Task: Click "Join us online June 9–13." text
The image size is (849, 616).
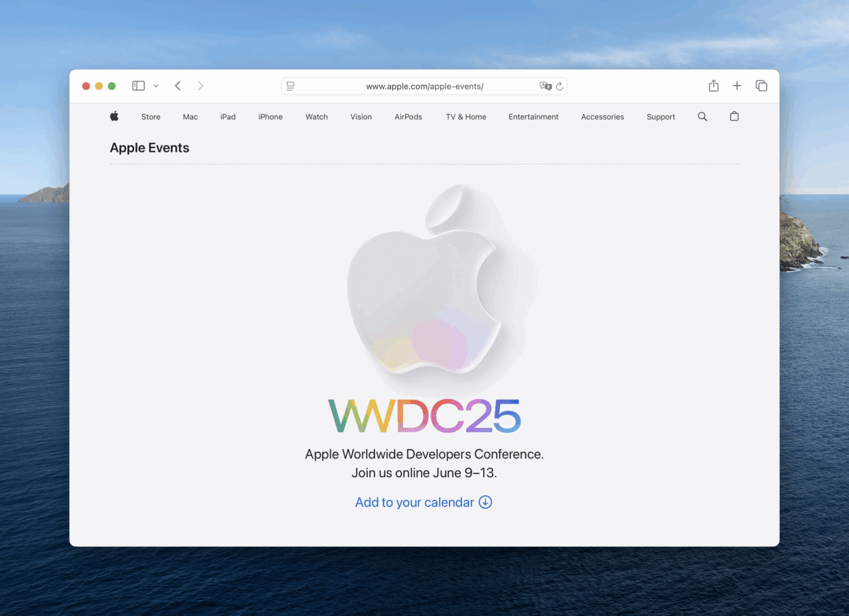Action: coord(425,473)
